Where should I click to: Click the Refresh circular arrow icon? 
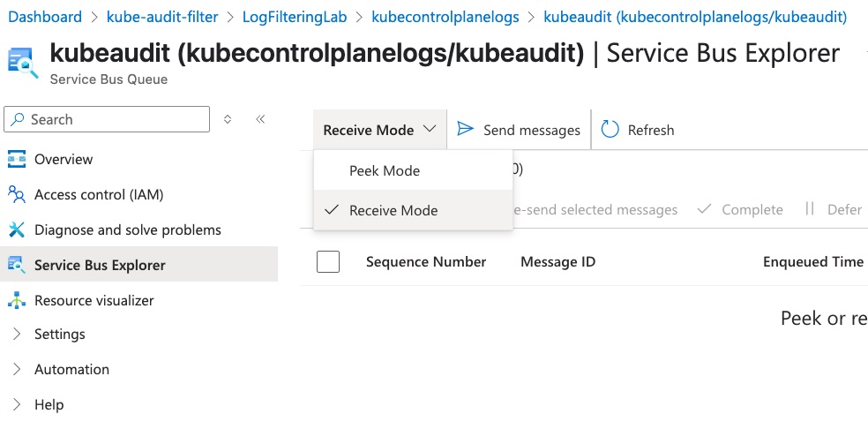(610, 130)
